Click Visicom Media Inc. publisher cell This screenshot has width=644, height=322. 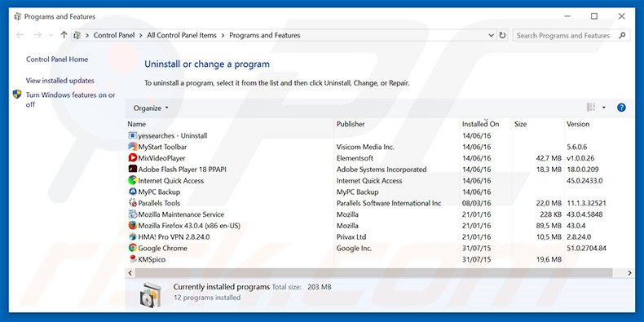(365, 147)
